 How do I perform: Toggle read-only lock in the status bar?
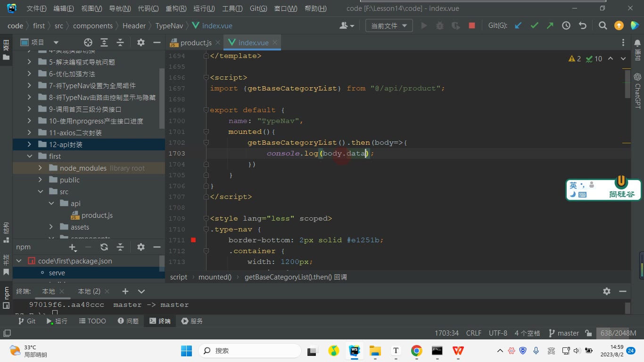pyautogui.click(x=588, y=333)
